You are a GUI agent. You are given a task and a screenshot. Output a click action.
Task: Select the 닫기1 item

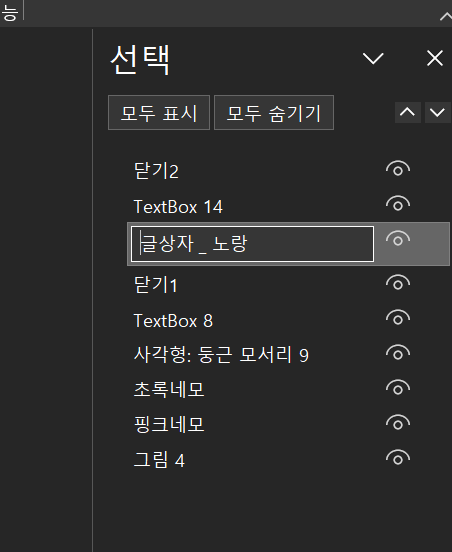click(156, 284)
